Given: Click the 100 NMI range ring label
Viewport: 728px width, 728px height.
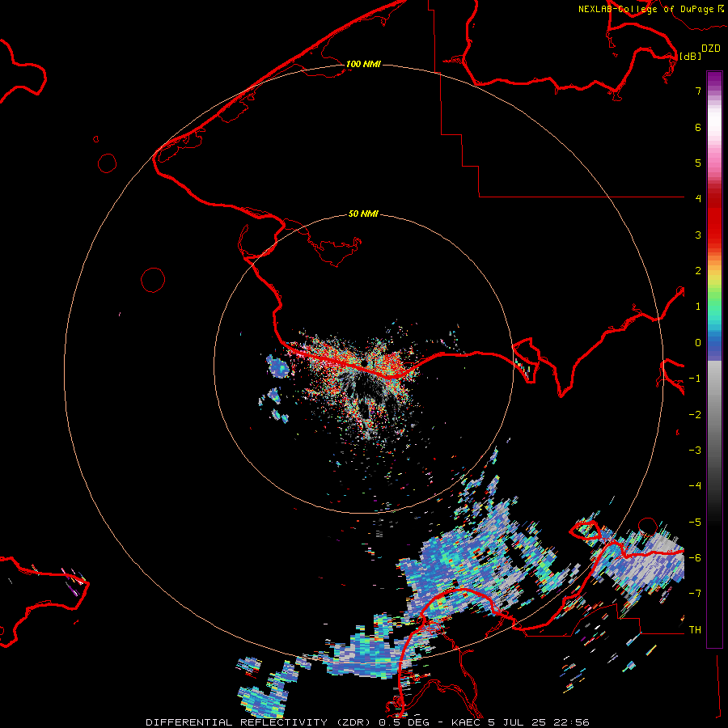Looking at the screenshot, I should point(363,64).
